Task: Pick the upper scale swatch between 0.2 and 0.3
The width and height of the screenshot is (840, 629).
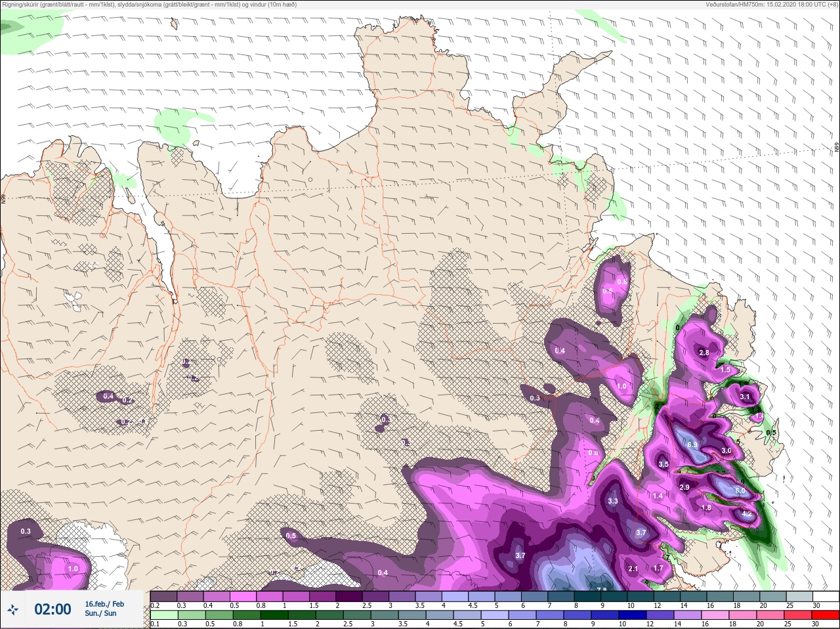Action: click(x=164, y=597)
